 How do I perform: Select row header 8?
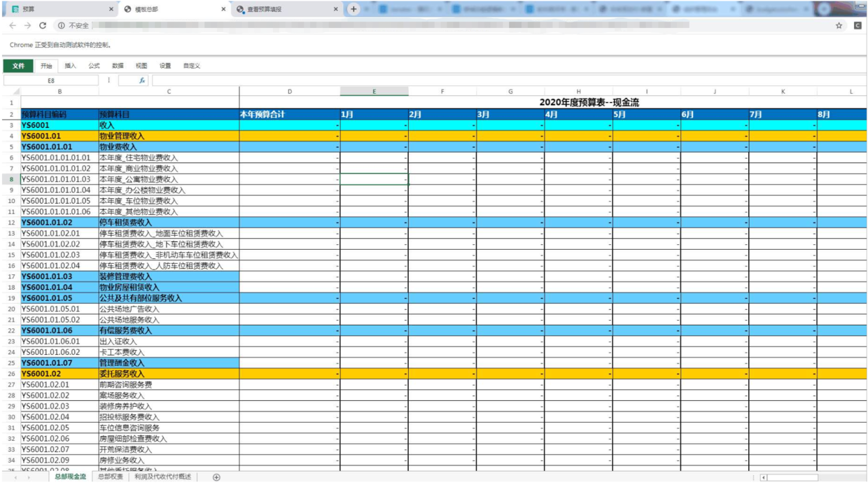(12, 179)
